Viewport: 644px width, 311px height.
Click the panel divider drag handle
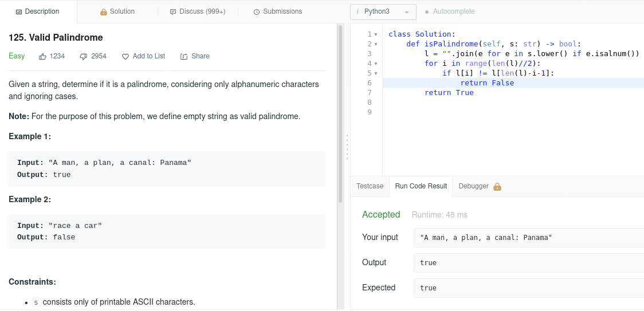click(x=347, y=147)
